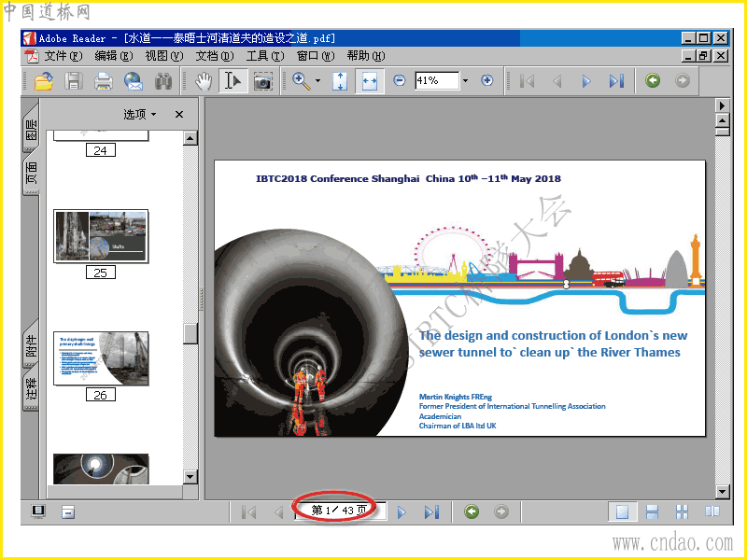Go to next page in status bar

(402, 511)
